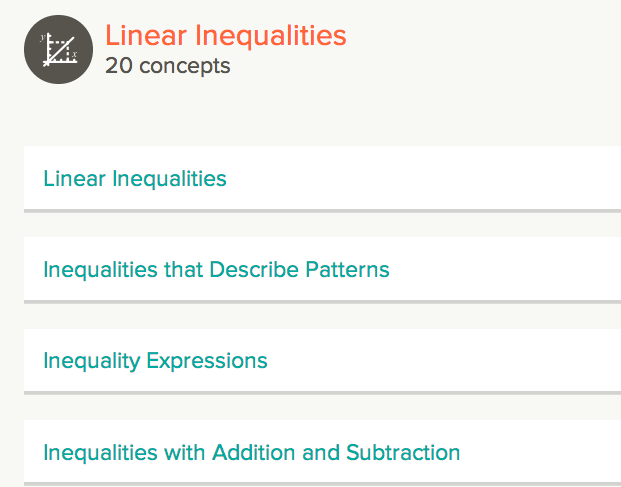Click the word "Expressions" in the third concept
Image resolution: width=621 pixels, height=487 pixels.
click(206, 360)
